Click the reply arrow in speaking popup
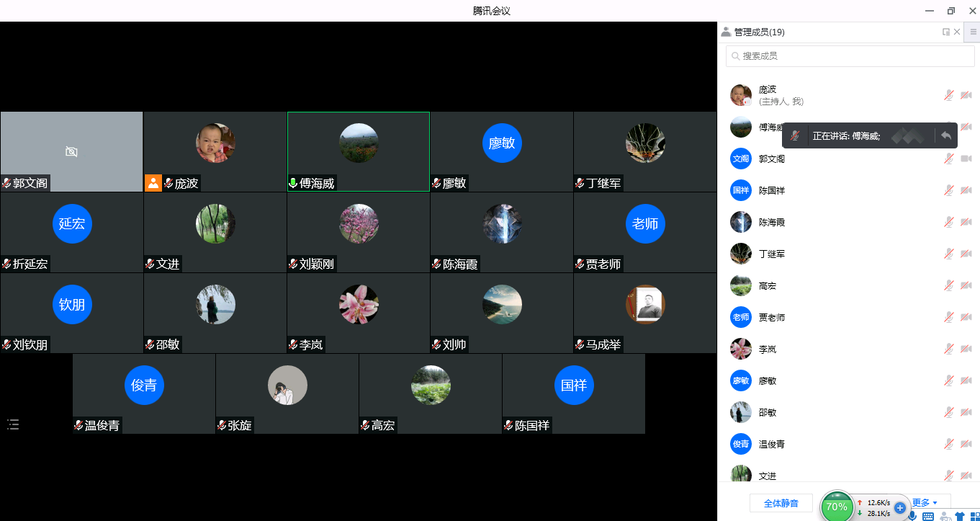 click(x=946, y=135)
